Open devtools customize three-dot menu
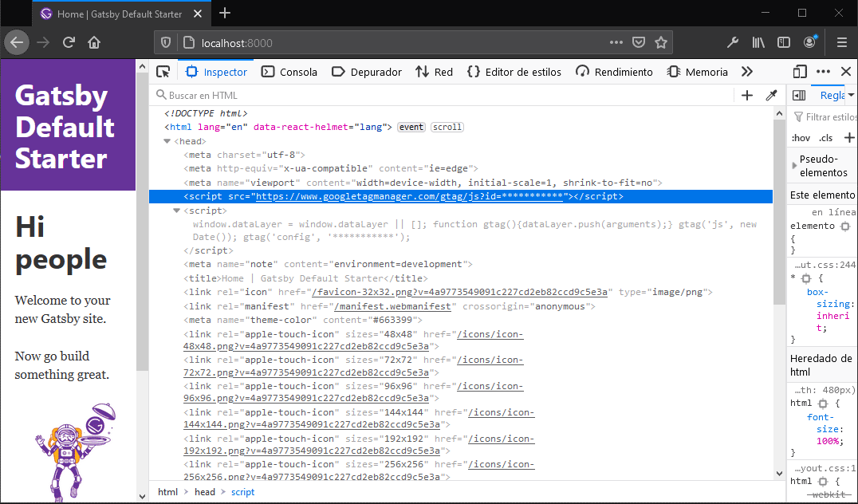This screenshot has width=858, height=504. click(x=823, y=72)
